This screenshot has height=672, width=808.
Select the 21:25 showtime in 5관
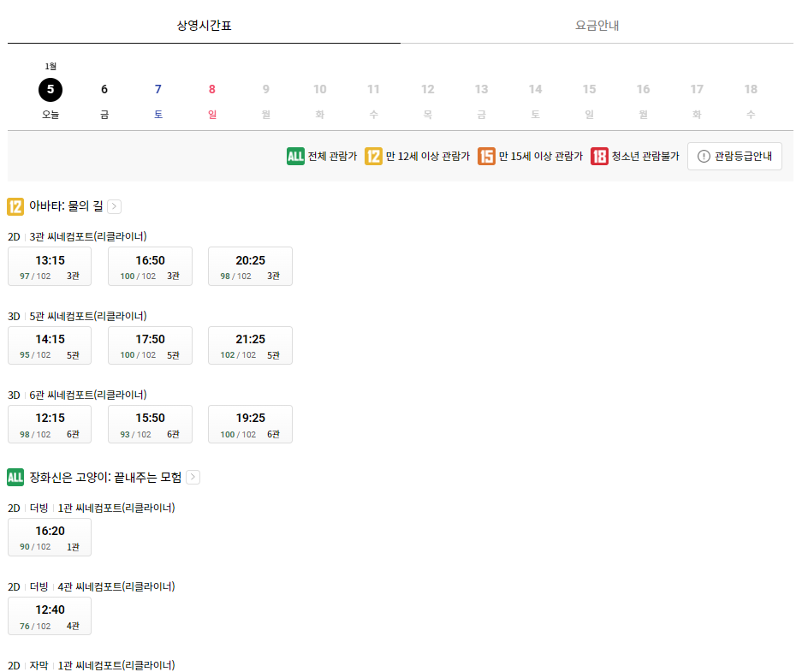[250, 345]
